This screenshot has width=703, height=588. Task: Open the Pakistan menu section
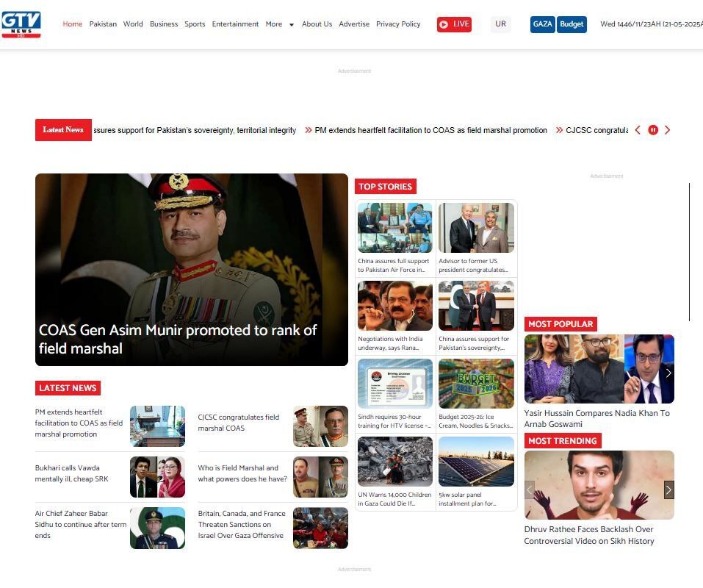[x=103, y=24]
